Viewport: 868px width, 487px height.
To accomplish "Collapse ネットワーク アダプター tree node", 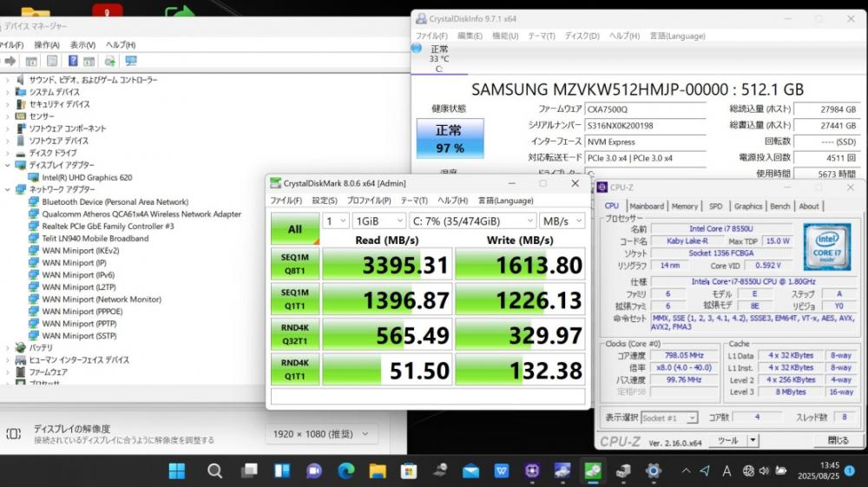I will point(8,189).
